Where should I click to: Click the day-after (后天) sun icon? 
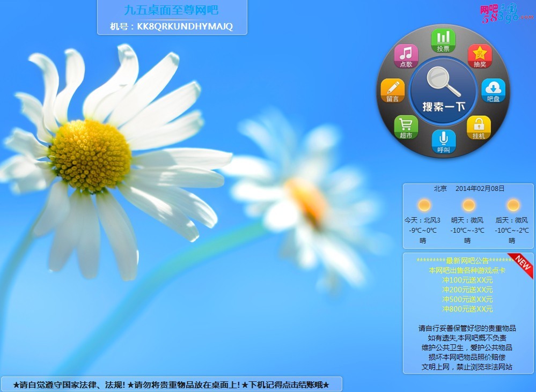513,205
